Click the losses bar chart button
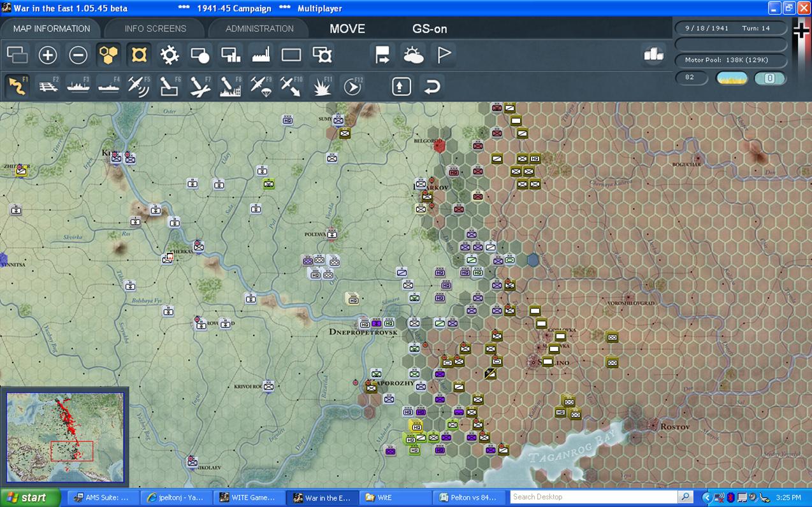The width and height of the screenshot is (812, 507). [653, 55]
